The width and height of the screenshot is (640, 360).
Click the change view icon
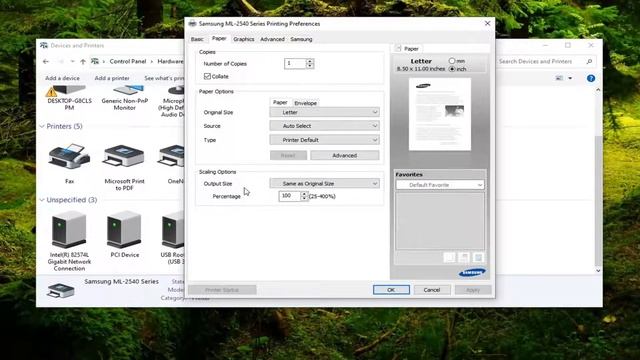(x=559, y=78)
